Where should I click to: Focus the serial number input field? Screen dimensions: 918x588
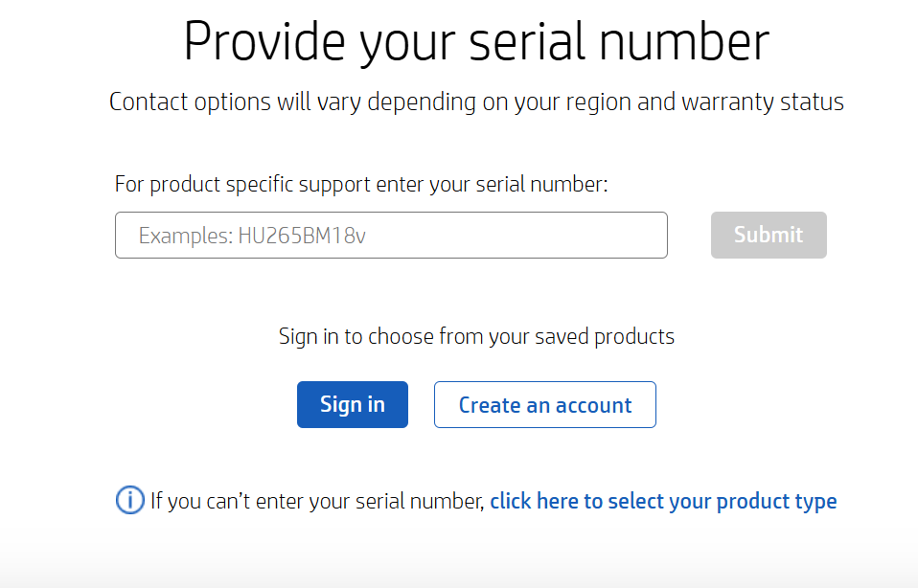[x=391, y=236]
